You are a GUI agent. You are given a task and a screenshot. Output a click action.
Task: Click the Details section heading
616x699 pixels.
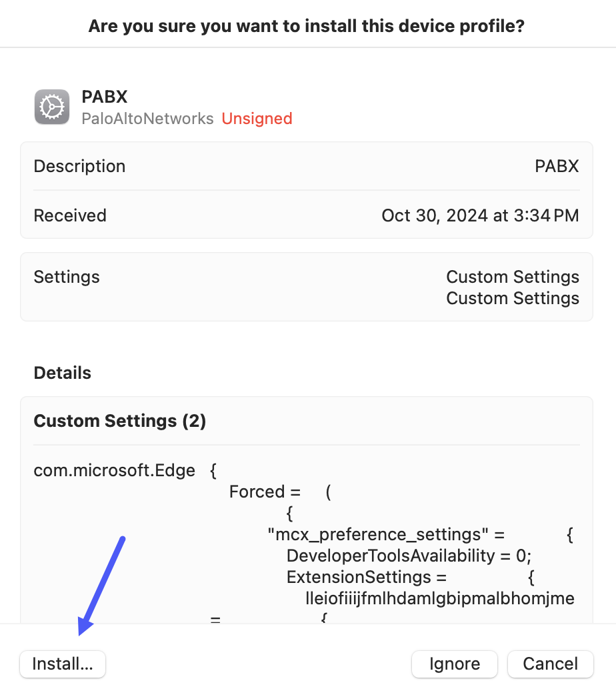[63, 373]
